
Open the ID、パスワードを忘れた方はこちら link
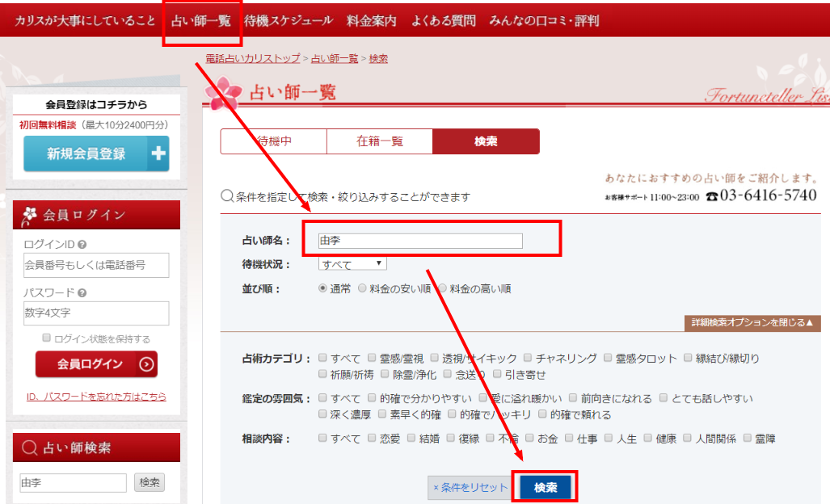click(x=96, y=397)
